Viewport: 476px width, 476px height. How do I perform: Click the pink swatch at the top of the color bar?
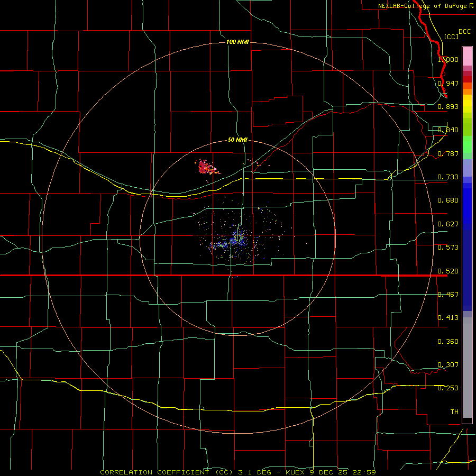point(467,56)
